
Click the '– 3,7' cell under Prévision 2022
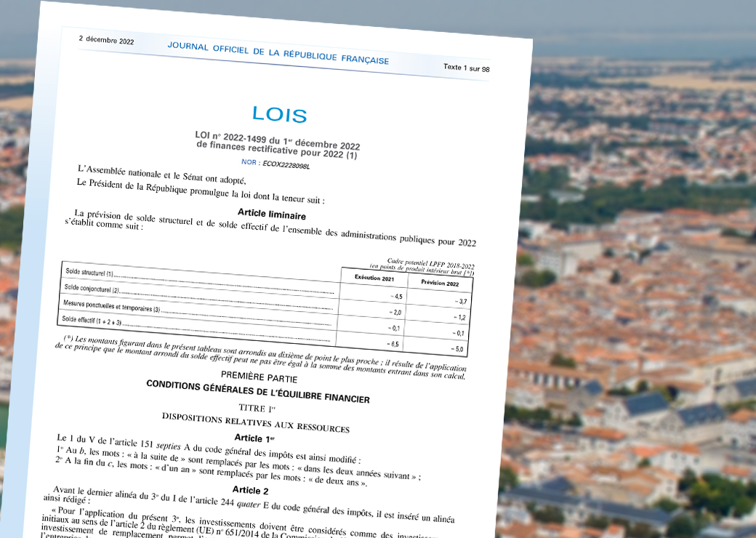pos(460,301)
